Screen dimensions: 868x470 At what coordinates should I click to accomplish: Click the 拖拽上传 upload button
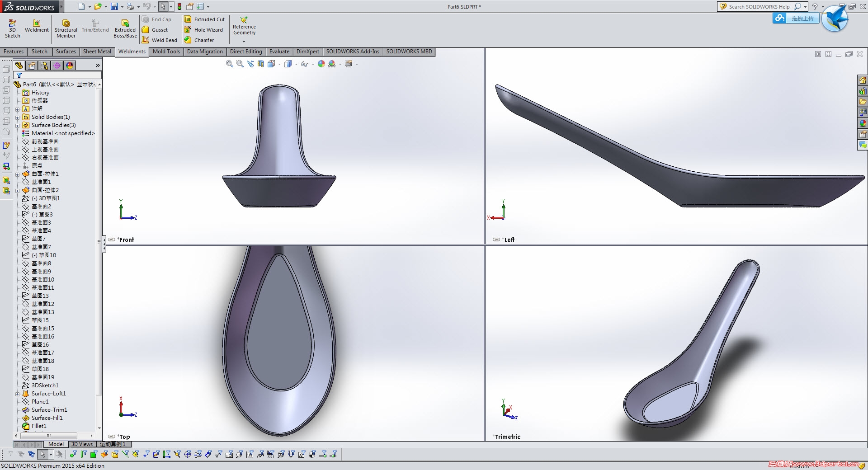(x=796, y=19)
